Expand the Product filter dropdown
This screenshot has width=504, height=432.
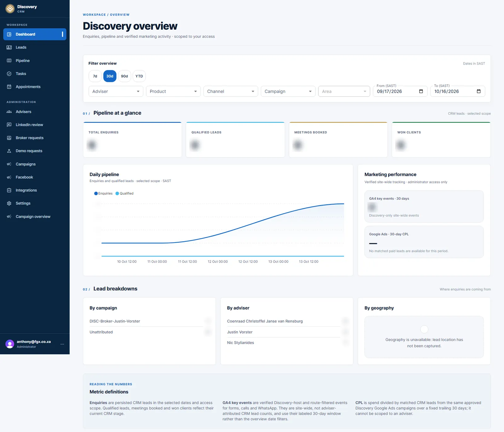tap(173, 91)
